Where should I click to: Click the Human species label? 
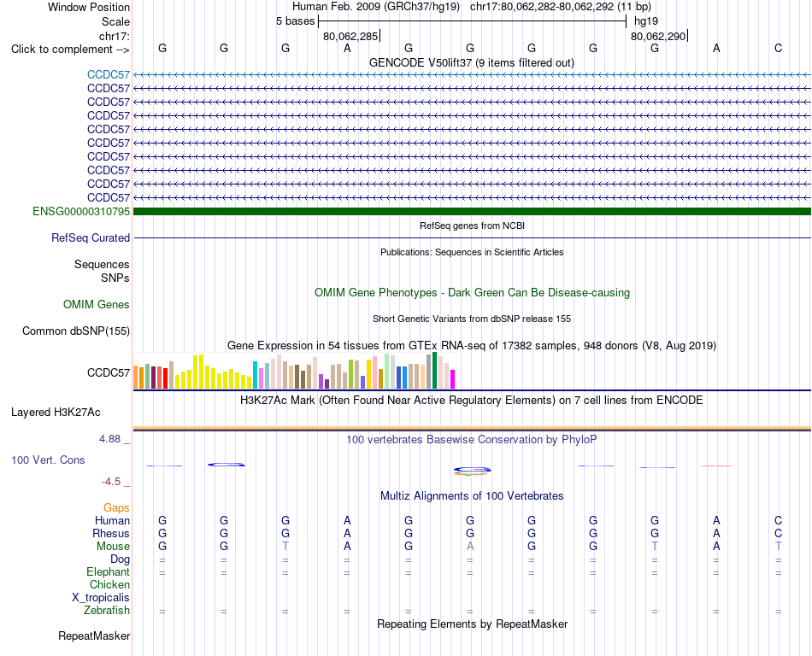[112, 520]
